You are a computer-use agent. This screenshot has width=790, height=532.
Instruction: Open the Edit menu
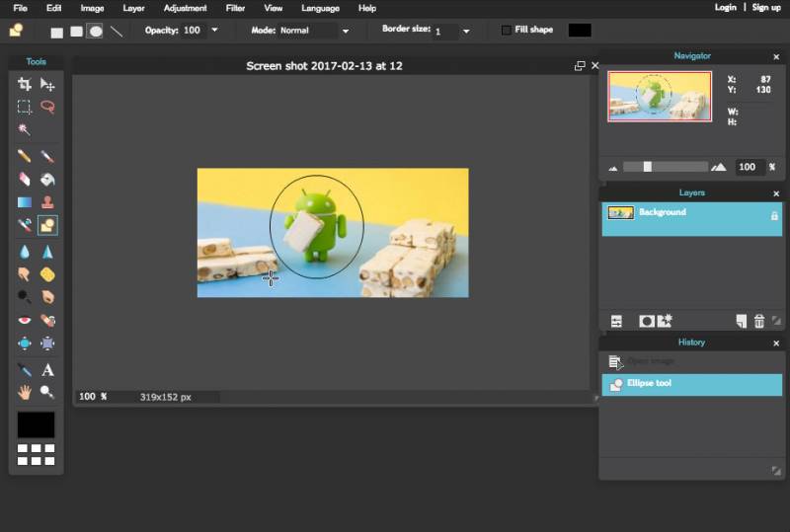click(x=53, y=8)
